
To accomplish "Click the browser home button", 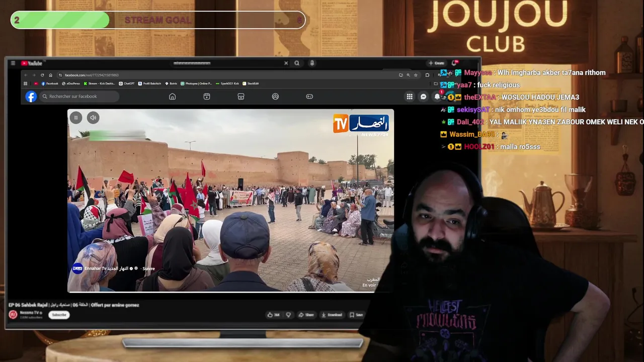I will (50, 75).
